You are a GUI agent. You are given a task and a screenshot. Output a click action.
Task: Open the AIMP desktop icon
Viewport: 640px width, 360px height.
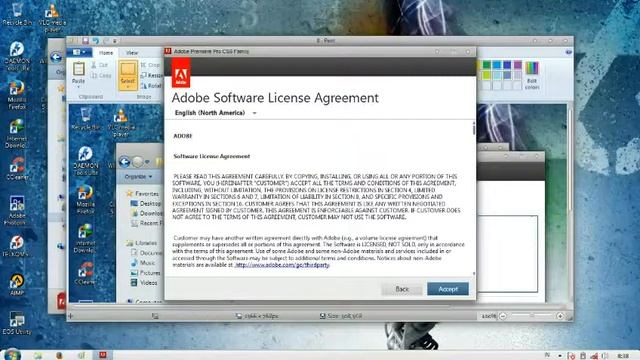[x=17, y=284]
